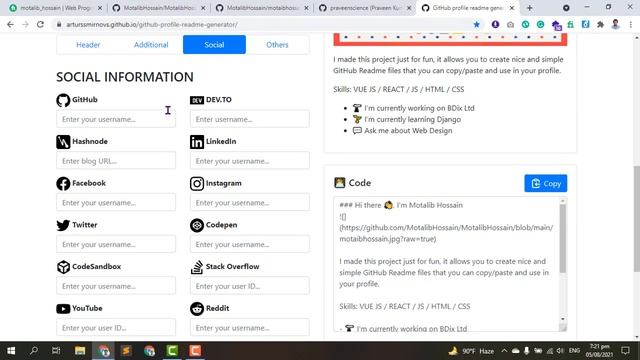The height and width of the screenshot is (360, 640).
Task: Click the CodeSandbox username input
Action: (x=116, y=286)
